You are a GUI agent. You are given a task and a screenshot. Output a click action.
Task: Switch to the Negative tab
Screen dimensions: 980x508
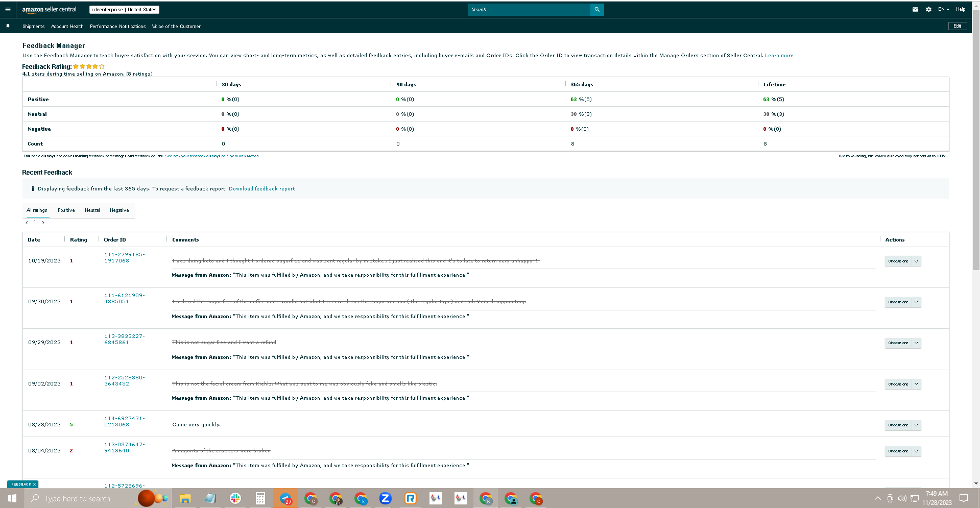pyautogui.click(x=119, y=210)
